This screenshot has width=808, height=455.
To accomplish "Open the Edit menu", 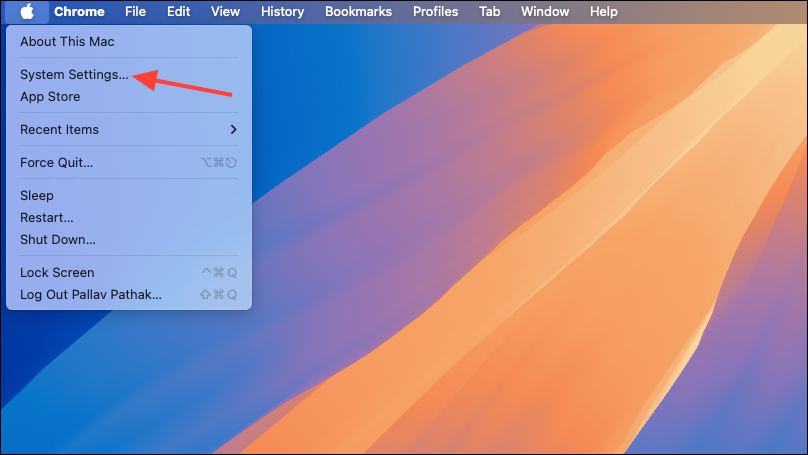I will pyautogui.click(x=178, y=11).
